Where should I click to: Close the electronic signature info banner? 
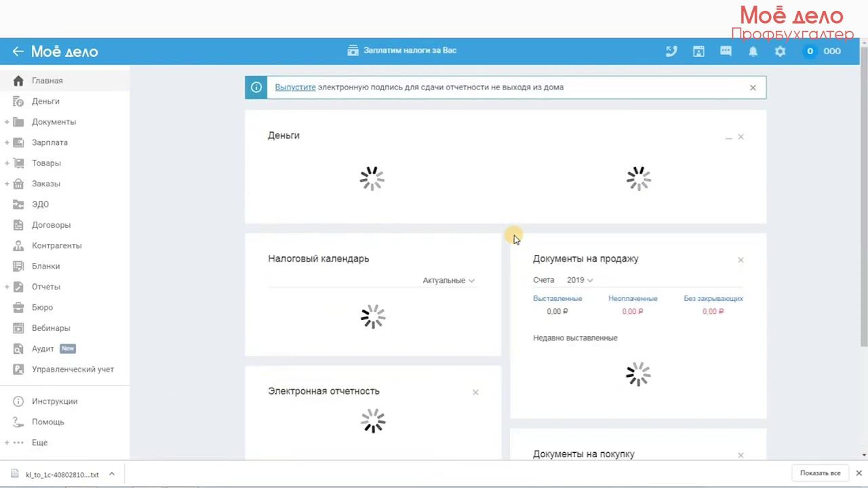pos(753,87)
